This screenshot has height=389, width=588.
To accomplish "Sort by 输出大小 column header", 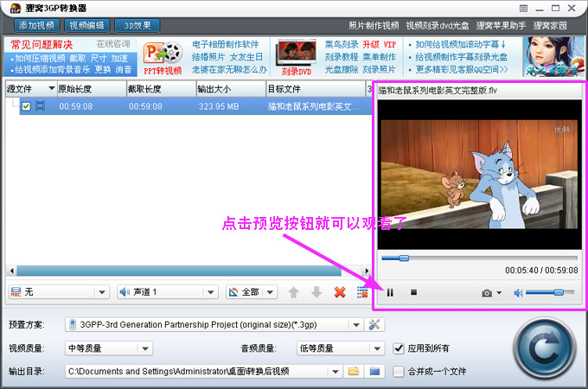I will pos(231,89).
